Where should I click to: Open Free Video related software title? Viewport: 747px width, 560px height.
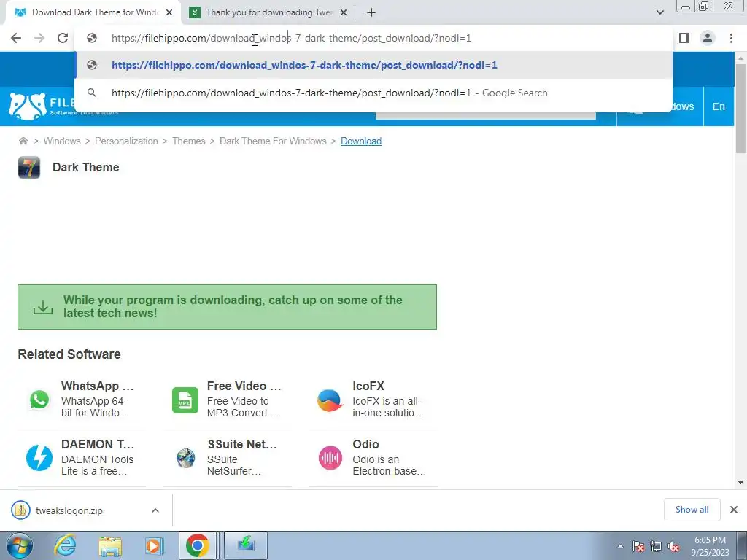[x=244, y=386]
